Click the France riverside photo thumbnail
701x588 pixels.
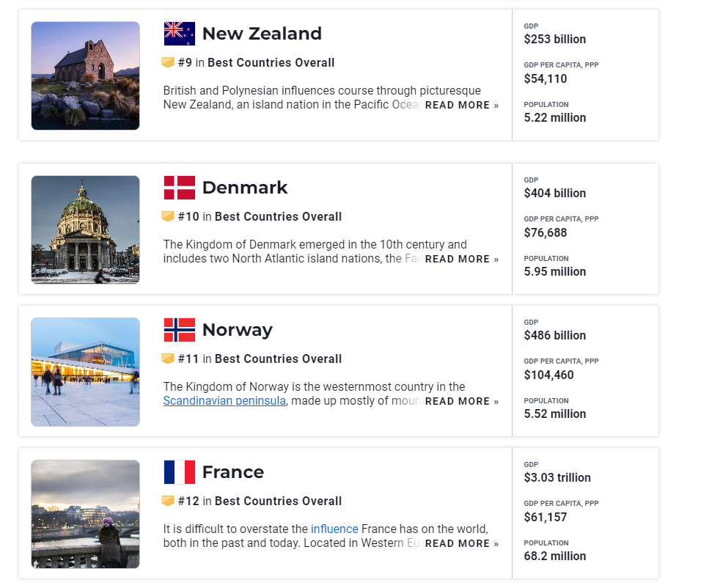[85, 514]
